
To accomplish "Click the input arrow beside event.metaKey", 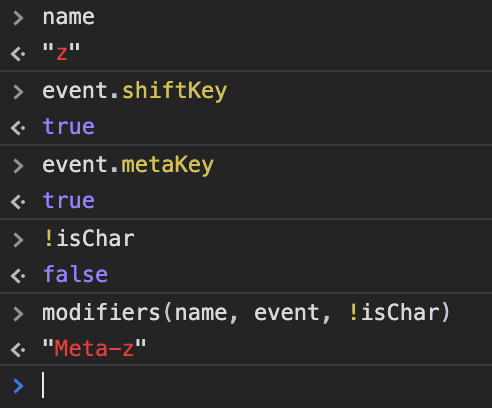I will 18,166.
